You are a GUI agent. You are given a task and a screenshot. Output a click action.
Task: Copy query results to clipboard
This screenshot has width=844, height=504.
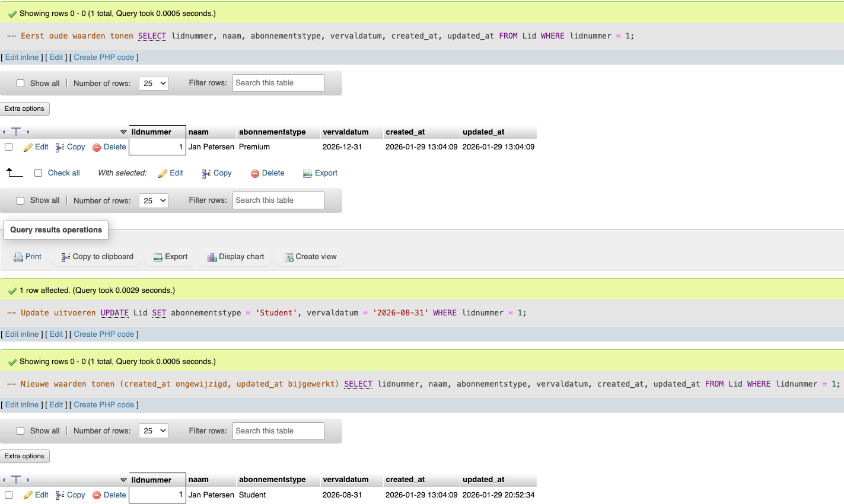96,256
